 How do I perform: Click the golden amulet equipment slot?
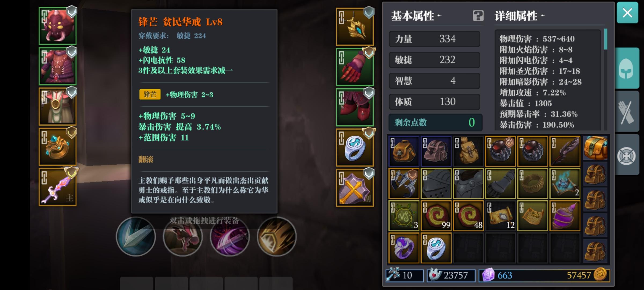tap(355, 27)
